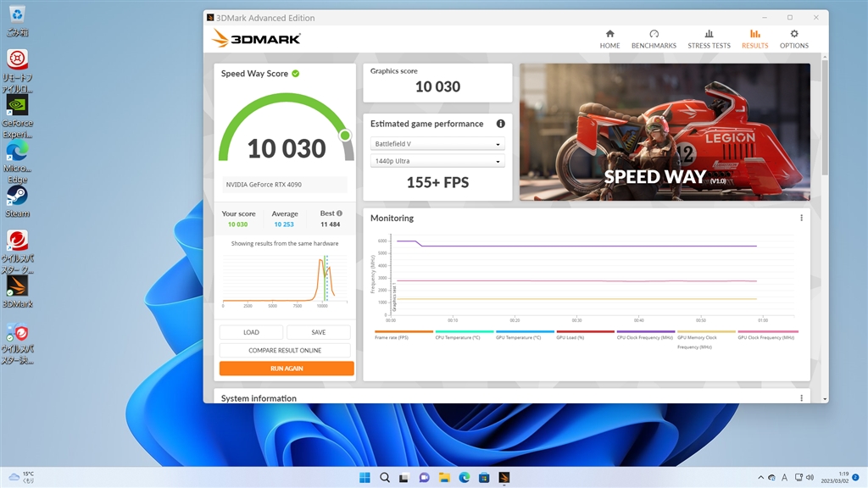Open the Chat icon on the taskbar

[424, 478]
